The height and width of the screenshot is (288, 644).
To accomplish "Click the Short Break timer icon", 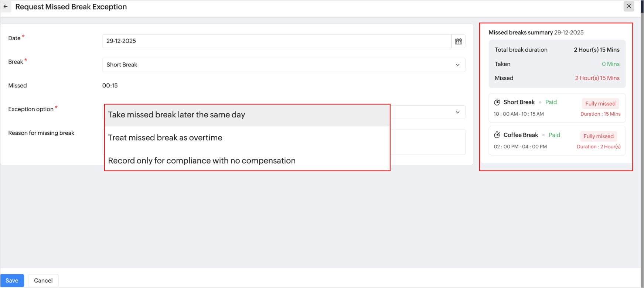I will coord(497,102).
